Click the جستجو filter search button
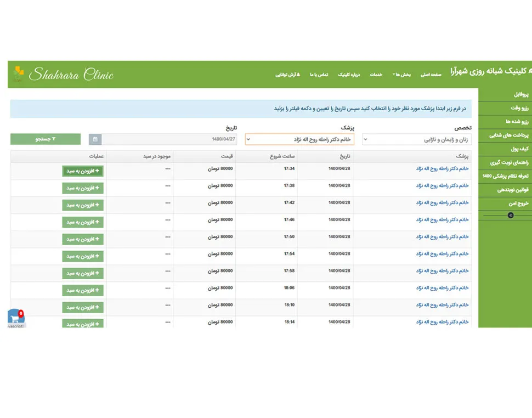 click(x=46, y=139)
